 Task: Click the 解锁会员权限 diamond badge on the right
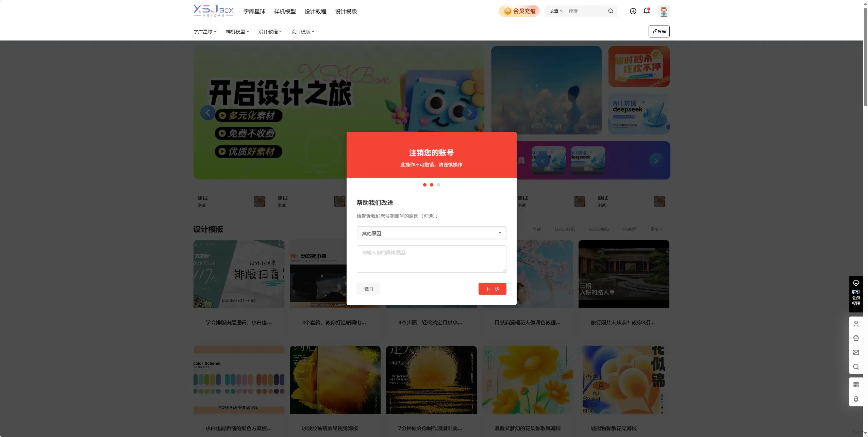[856, 293]
